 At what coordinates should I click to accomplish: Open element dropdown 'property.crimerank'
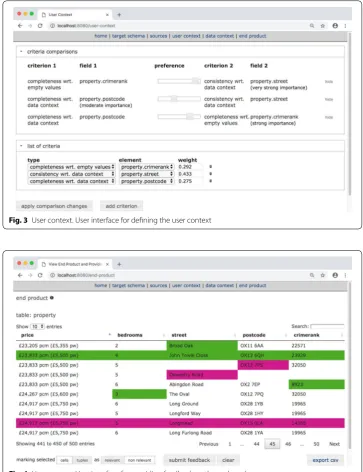pos(147,167)
